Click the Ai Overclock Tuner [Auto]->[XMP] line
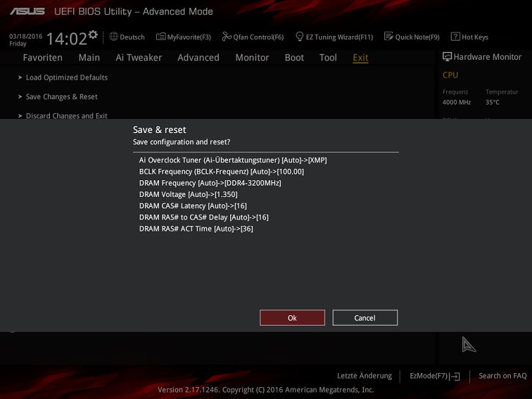This screenshot has height=399, width=532. pyautogui.click(x=233, y=160)
